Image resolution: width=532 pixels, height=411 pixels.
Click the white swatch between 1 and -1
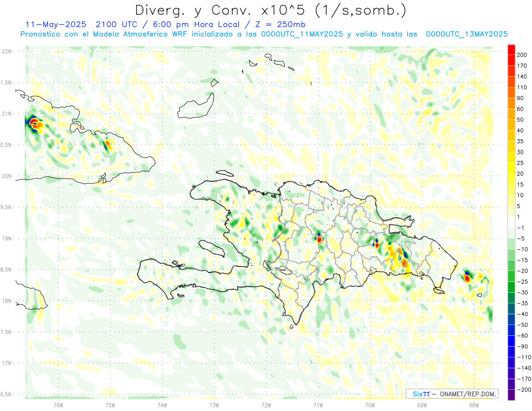[x=511, y=222]
